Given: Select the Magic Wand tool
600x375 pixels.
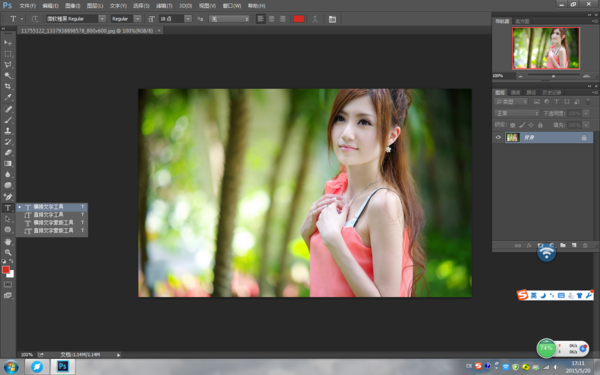Looking at the screenshot, I should click(x=8, y=75).
